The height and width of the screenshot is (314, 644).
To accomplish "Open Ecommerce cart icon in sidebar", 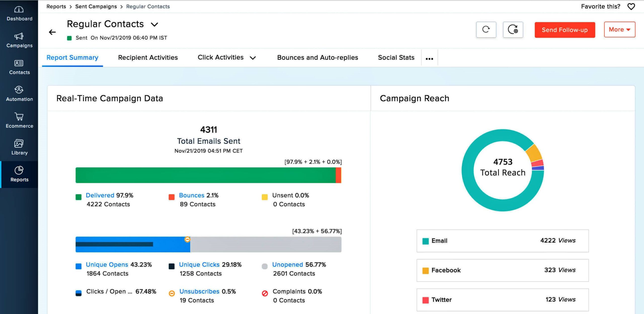I will 19,117.
